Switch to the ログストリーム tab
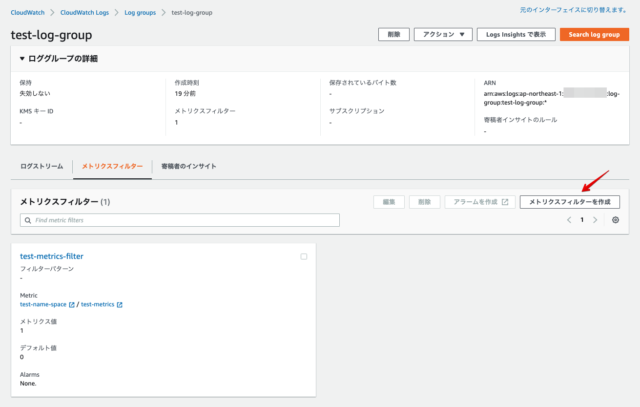 point(42,166)
